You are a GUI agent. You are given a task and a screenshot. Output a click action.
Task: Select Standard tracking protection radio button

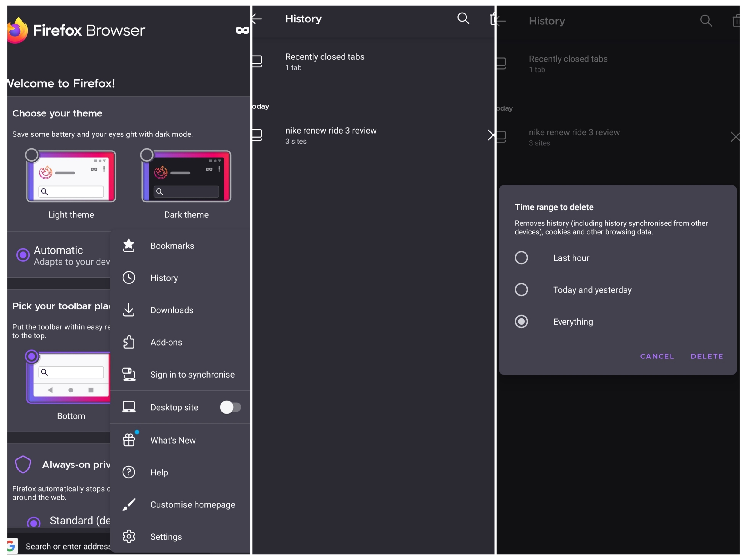coord(34,523)
